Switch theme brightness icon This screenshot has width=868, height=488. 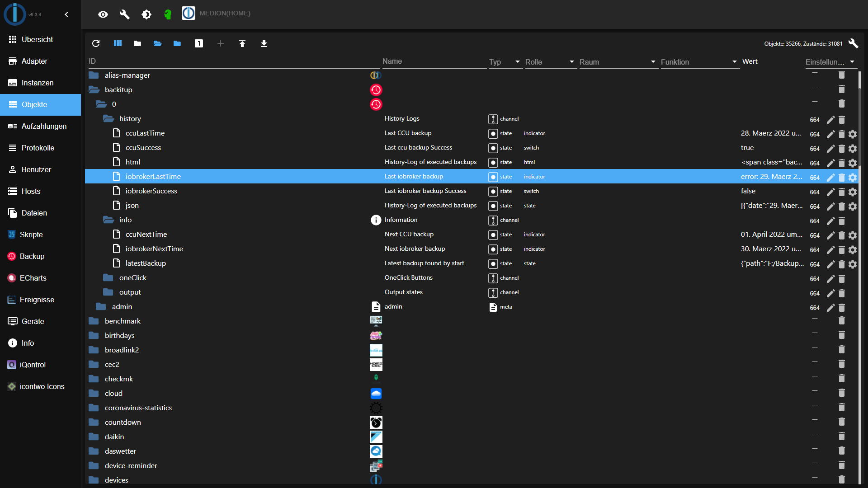[x=146, y=14]
